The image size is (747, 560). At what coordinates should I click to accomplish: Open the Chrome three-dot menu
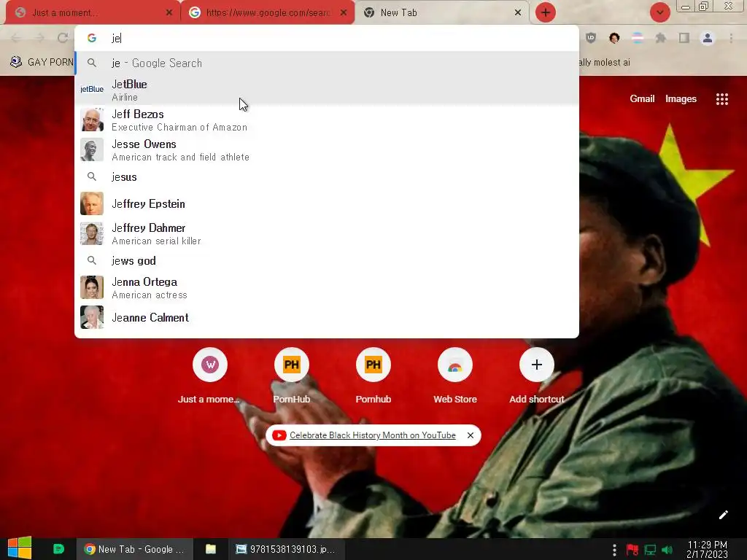click(x=731, y=38)
